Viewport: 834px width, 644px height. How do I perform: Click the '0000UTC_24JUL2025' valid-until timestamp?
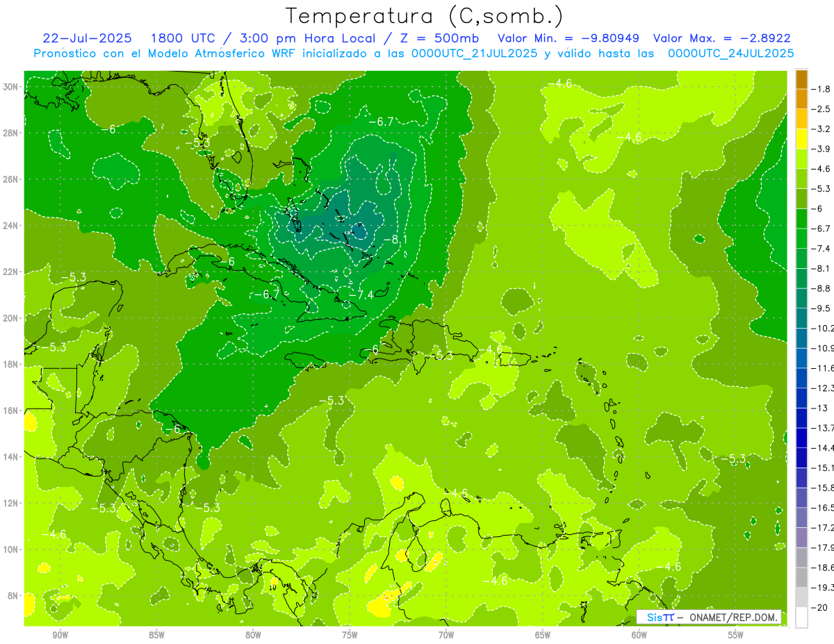730,53
